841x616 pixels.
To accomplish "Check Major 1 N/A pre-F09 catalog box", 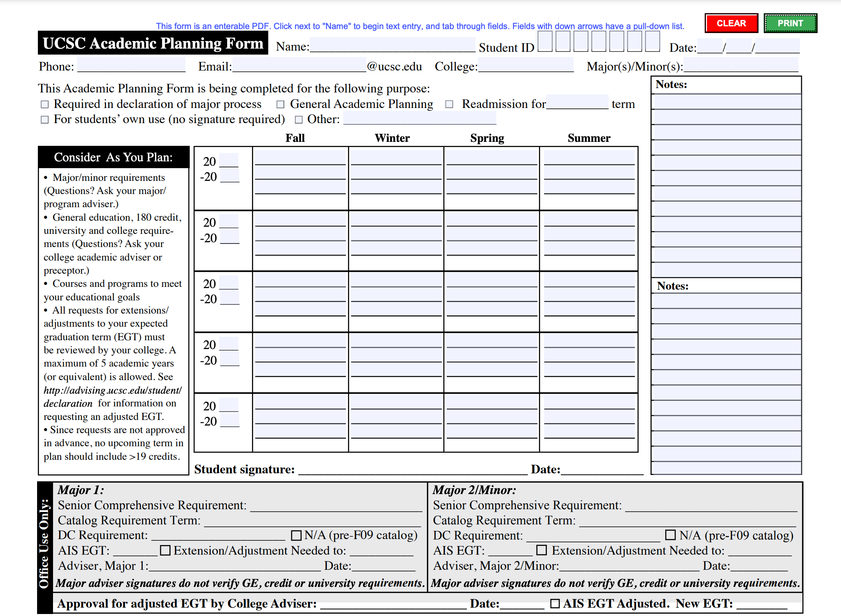I will (296, 535).
